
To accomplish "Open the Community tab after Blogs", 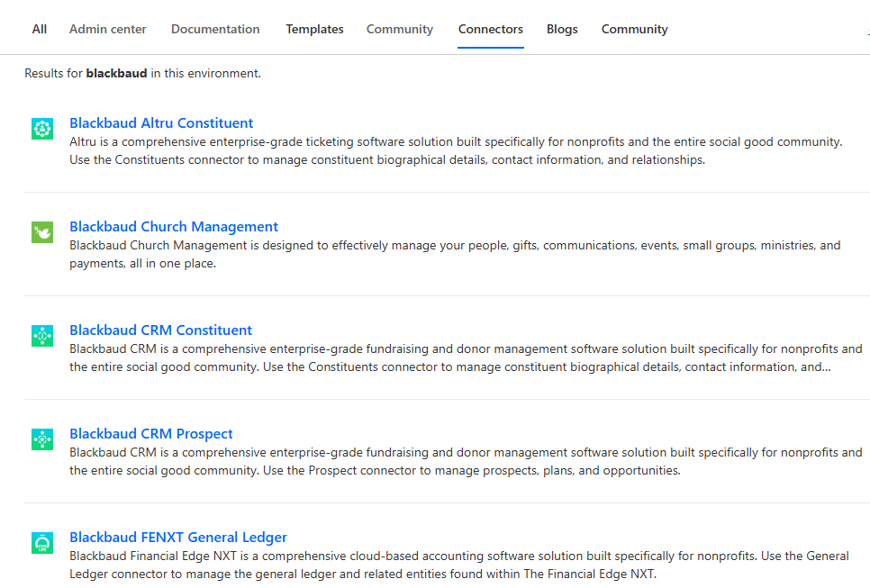I will pos(635,29).
